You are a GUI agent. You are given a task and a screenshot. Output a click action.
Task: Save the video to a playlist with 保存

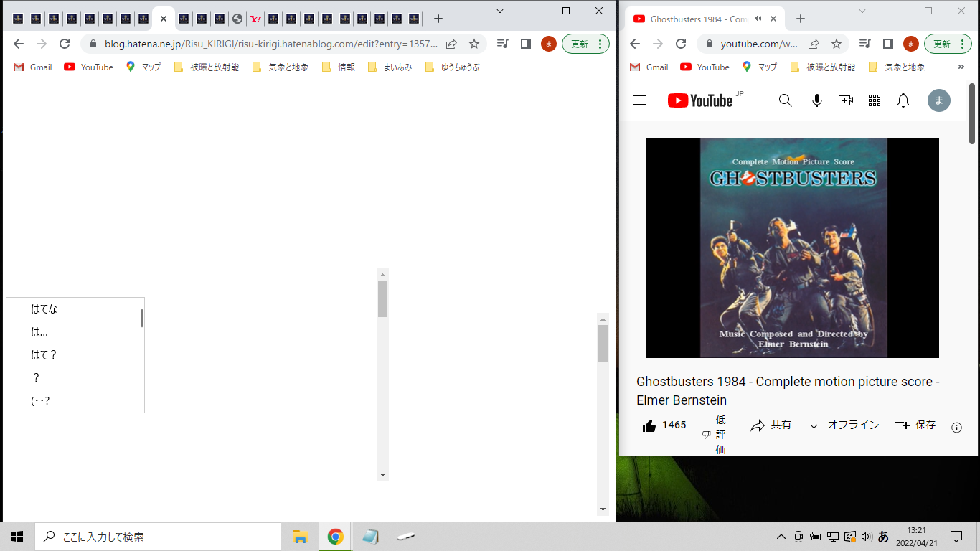(915, 425)
